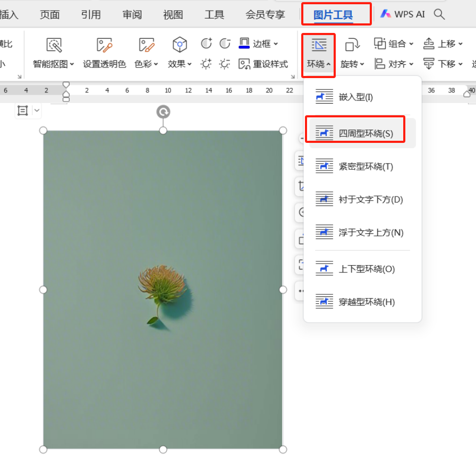Click the 环绕 wrap text icon

tap(319, 45)
